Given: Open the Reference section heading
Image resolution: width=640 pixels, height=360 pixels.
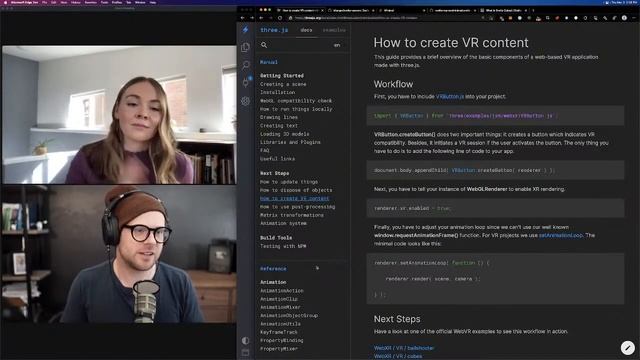Looking at the screenshot, I should (x=273, y=269).
